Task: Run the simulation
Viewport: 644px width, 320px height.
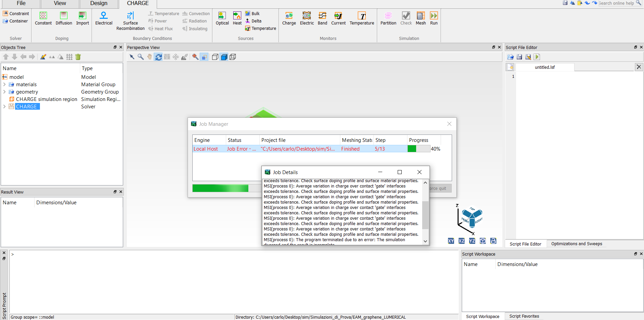Action: pyautogui.click(x=434, y=18)
